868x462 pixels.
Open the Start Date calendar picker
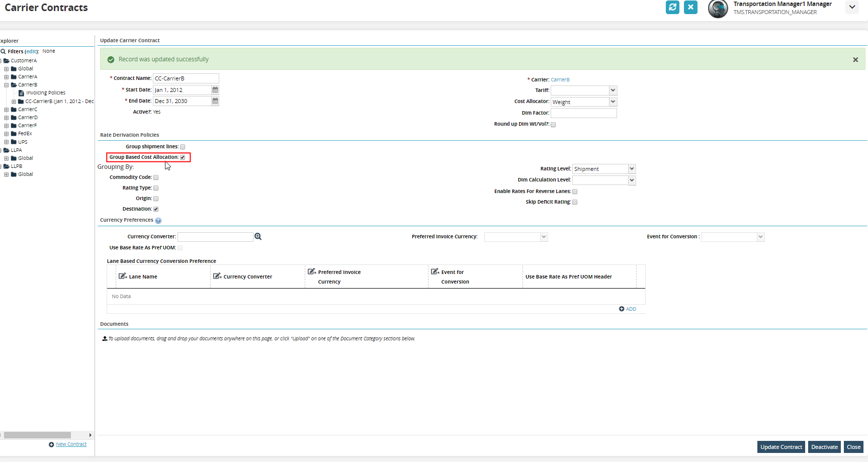(215, 90)
